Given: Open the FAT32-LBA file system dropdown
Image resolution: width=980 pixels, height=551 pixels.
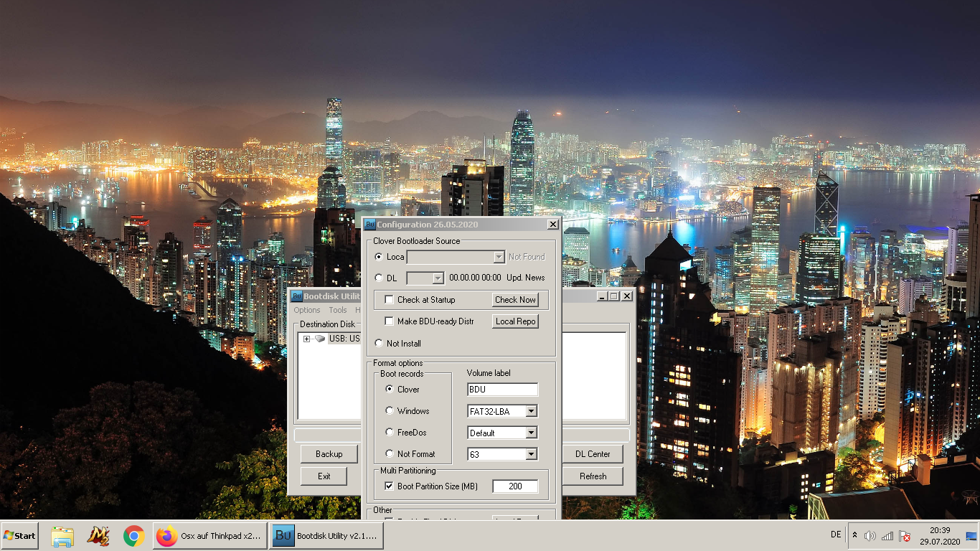Looking at the screenshot, I should click(x=531, y=412).
